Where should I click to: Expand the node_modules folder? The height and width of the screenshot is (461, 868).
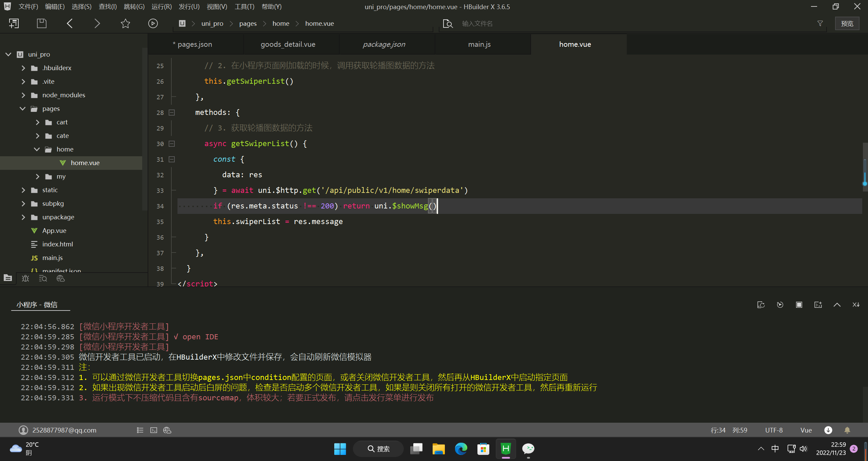(x=23, y=95)
